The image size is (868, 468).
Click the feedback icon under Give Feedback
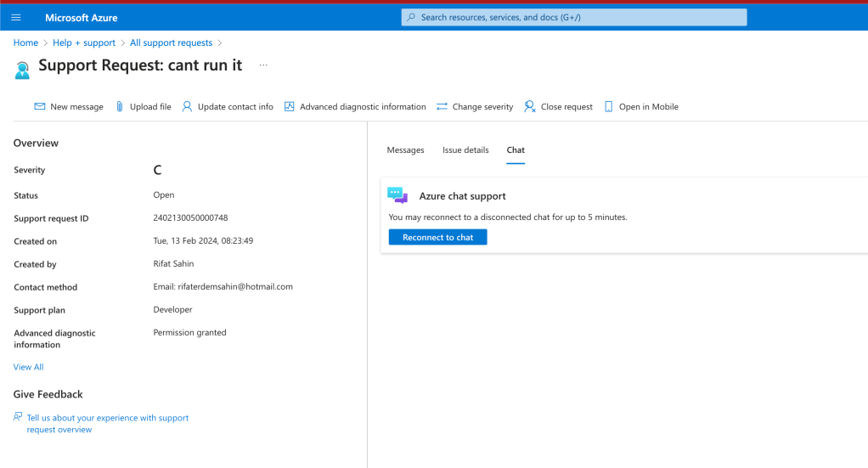(x=18, y=416)
